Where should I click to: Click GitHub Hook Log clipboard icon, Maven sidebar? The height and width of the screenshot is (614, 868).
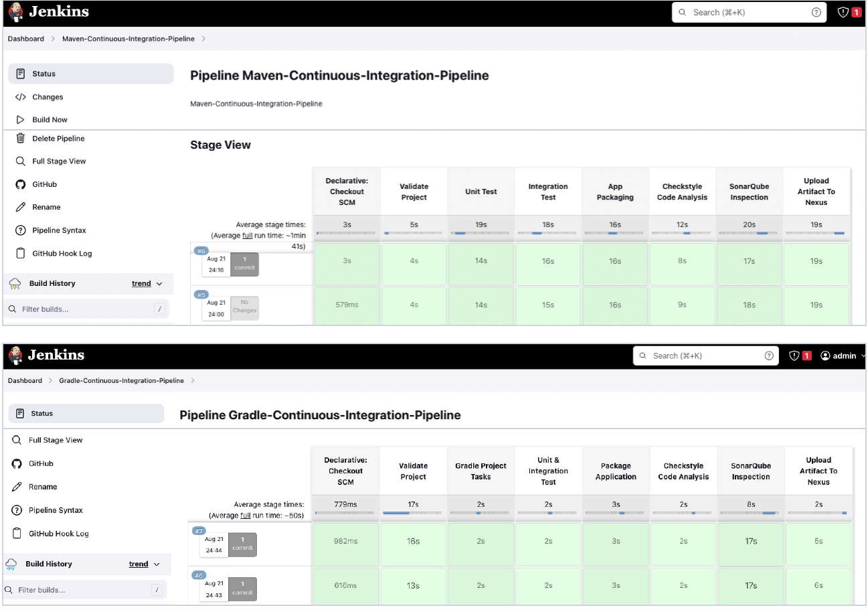[20, 254]
